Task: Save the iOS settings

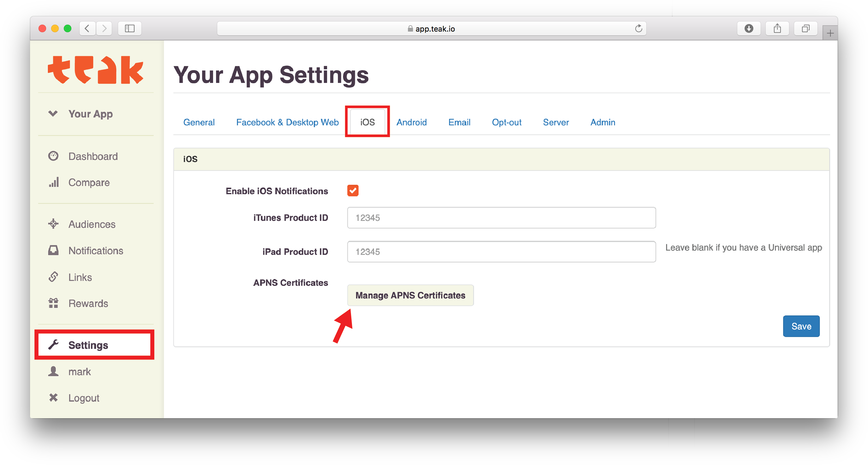Action: click(x=801, y=326)
